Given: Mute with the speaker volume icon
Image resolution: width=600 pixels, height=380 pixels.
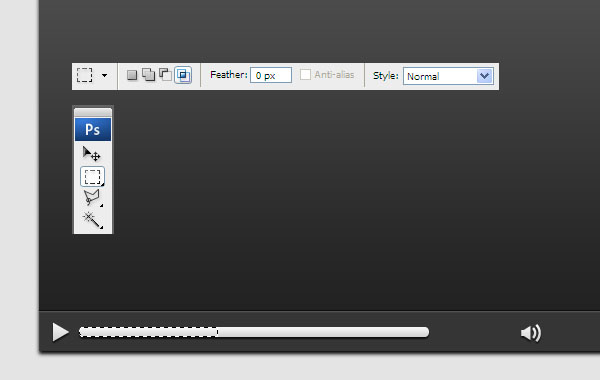Looking at the screenshot, I should pos(531,333).
